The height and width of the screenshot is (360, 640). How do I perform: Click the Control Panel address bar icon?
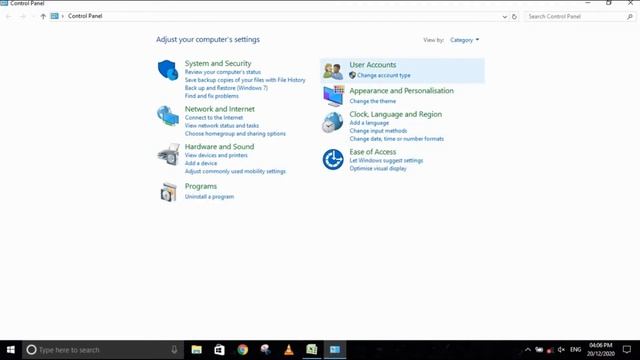point(55,16)
